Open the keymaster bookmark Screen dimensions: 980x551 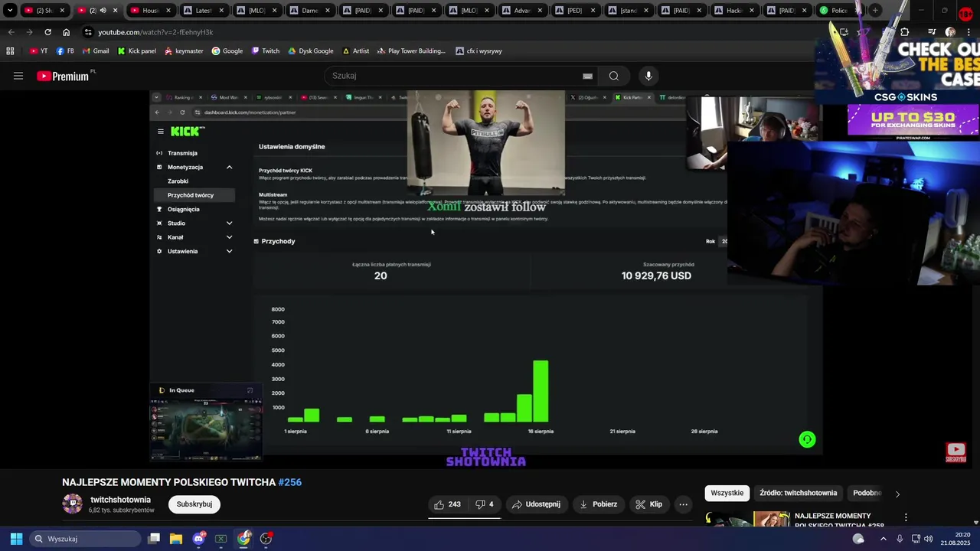tap(183, 51)
